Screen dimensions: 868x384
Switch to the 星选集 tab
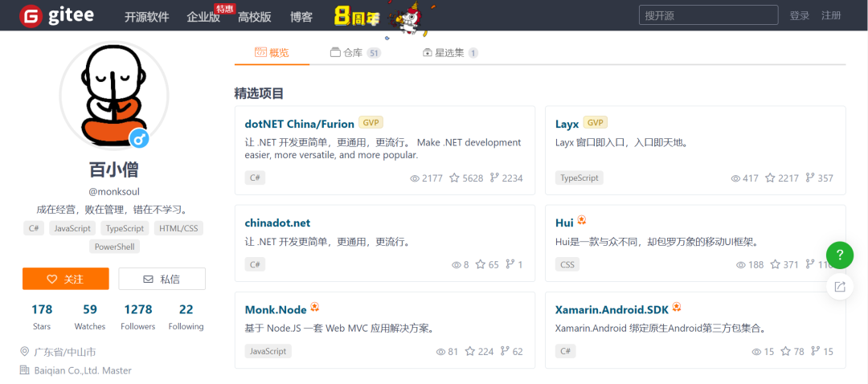pos(450,53)
